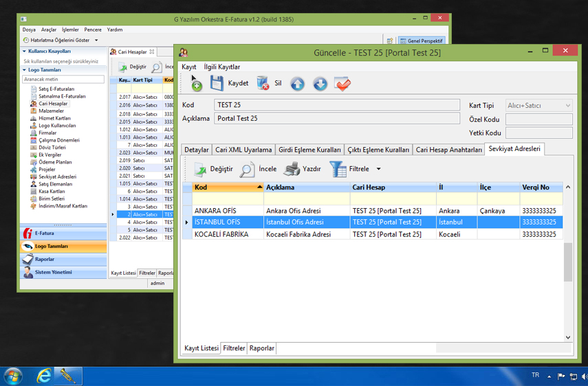This screenshot has height=386, width=588.
Task: Save the record with the Kaydet floppy icon
Action: tap(217, 84)
